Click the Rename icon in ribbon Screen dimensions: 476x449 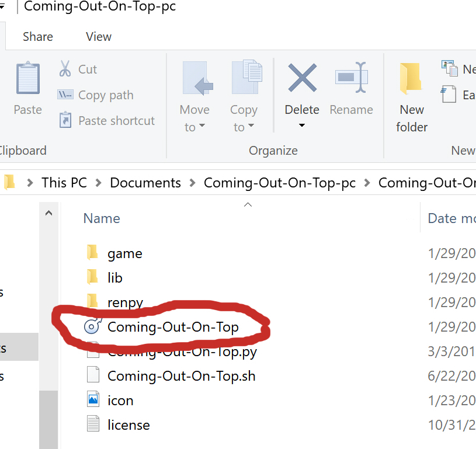351,78
